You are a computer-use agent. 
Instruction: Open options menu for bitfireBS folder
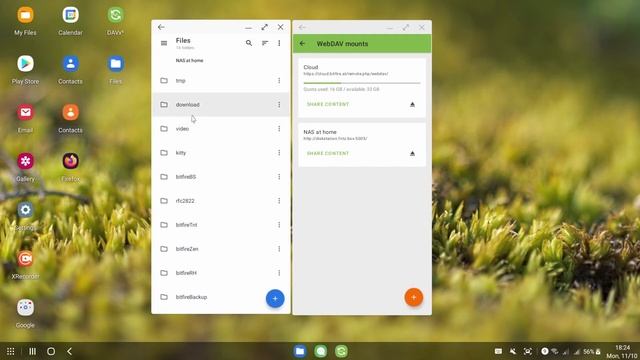[279, 177]
